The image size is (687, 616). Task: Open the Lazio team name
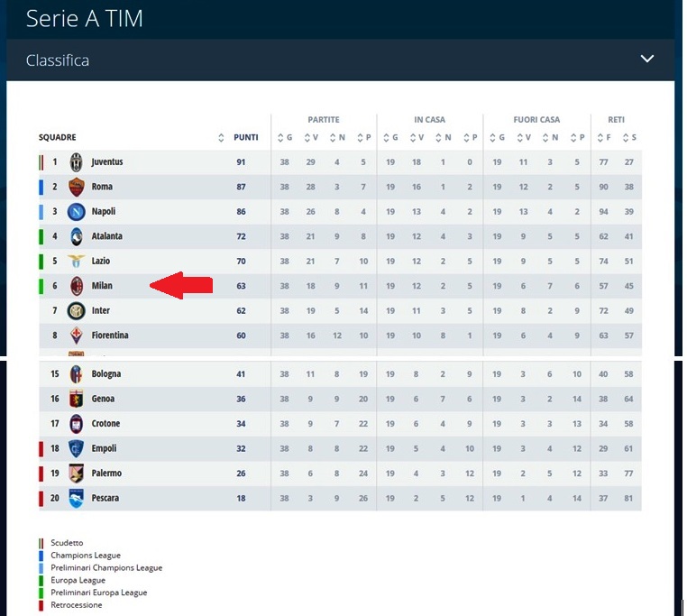[100, 261]
